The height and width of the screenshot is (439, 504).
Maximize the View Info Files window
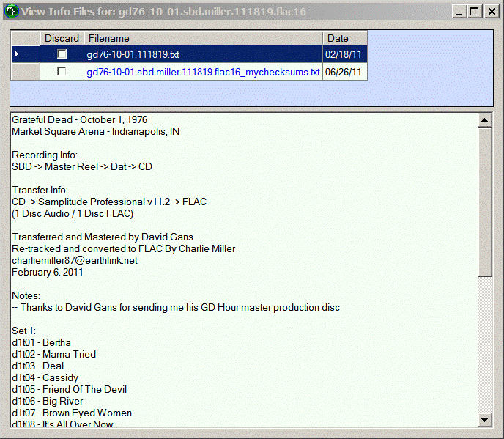[x=475, y=12]
